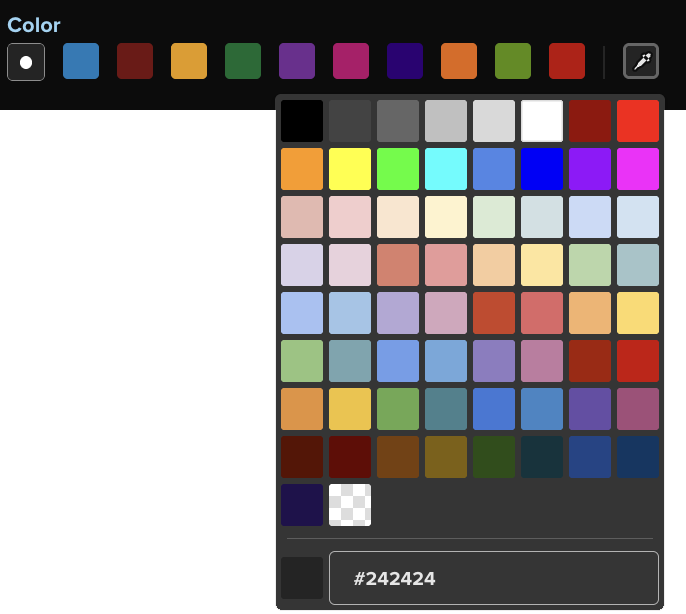Choose the transparent checkerboard swatch
686x614 pixels.
point(350,505)
